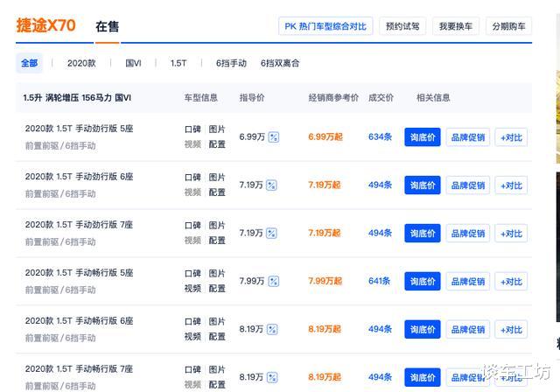Click 品牌促销 for 手动劲行版 5座
The height and width of the screenshot is (392, 560).
pyautogui.click(x=468, y=137)
